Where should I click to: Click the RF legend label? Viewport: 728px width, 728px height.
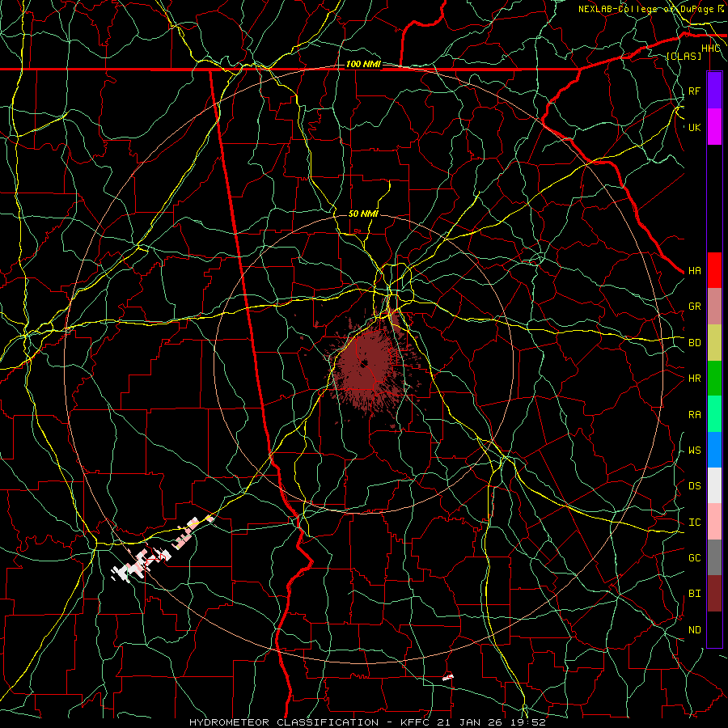click(x=694, y=91)
